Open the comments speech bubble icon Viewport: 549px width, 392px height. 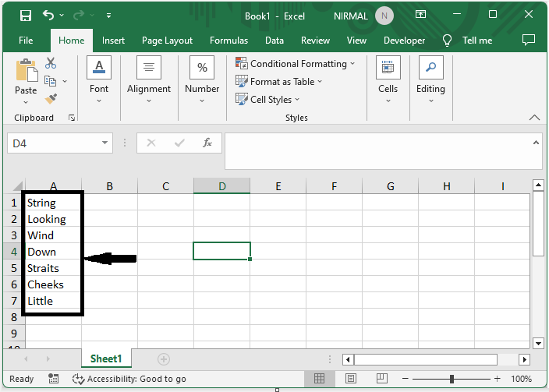click(x=528, y=40)
